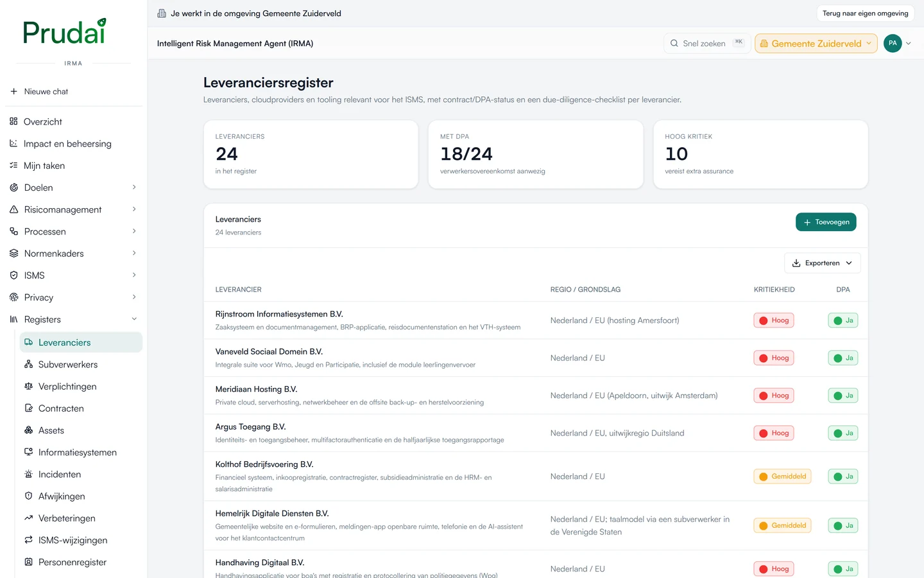924x578 pixels.
Task: Start a Nieuwe chat
Action: pos(74,91)
